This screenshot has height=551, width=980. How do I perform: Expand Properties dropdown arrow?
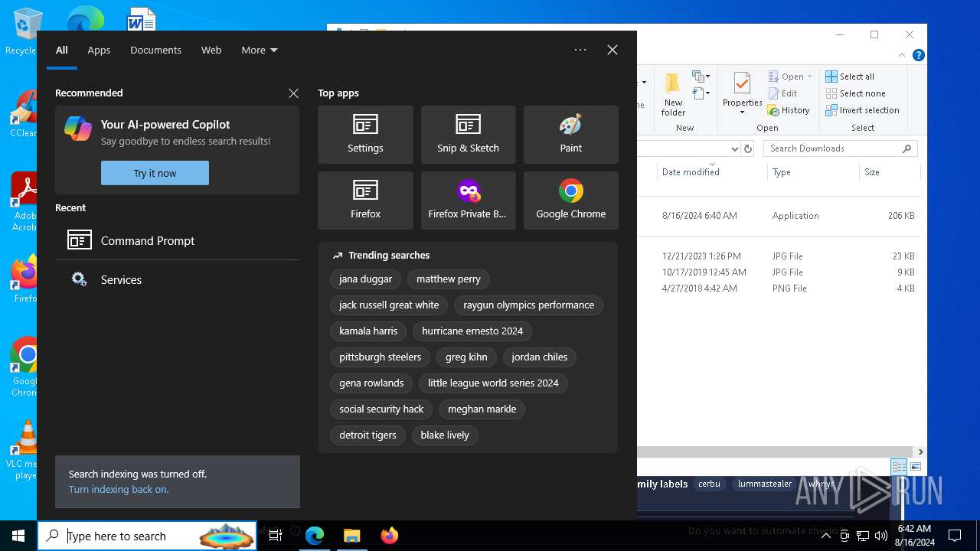point(742,112)
